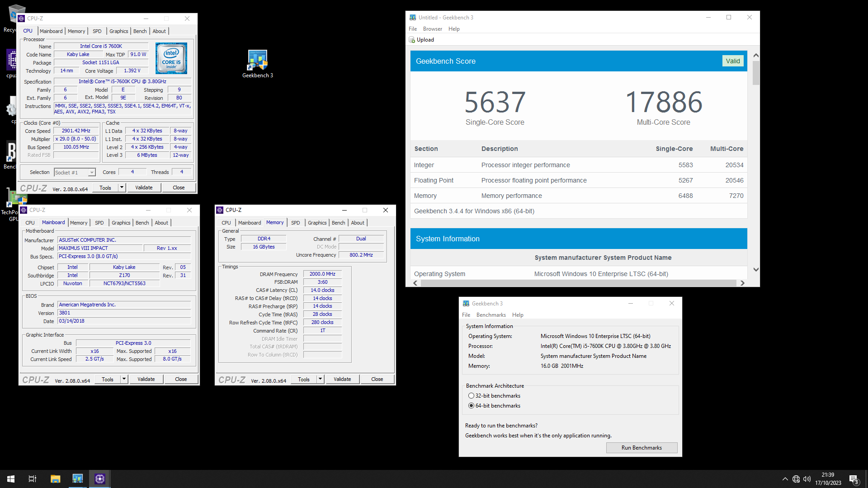
Task: Click the top CPU-Z window title icon
Action: (22, 19)
